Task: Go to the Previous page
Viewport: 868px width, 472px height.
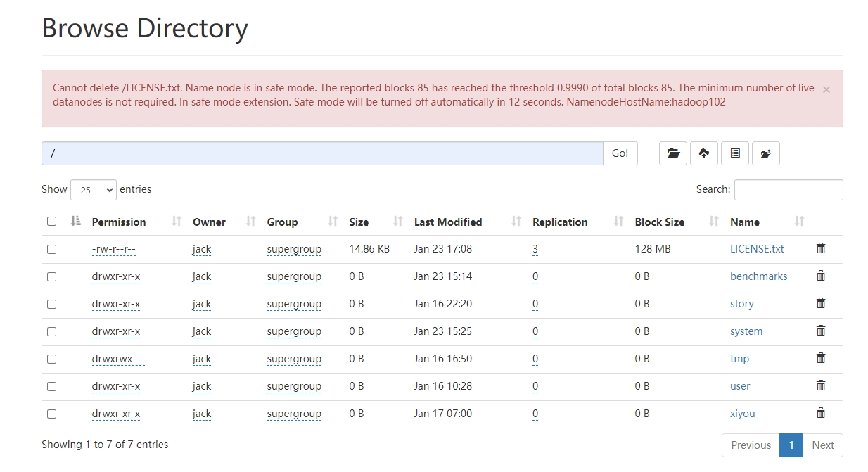Action: (x=751, y=445)
